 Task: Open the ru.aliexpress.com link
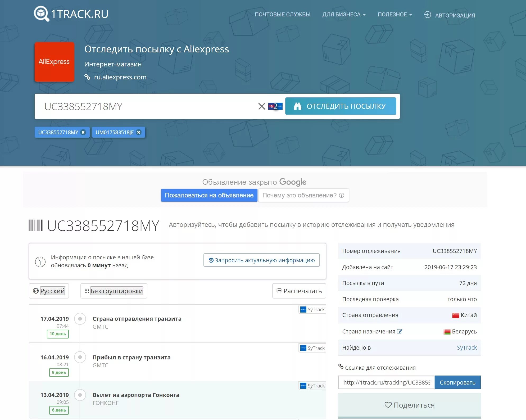point(120,77)
